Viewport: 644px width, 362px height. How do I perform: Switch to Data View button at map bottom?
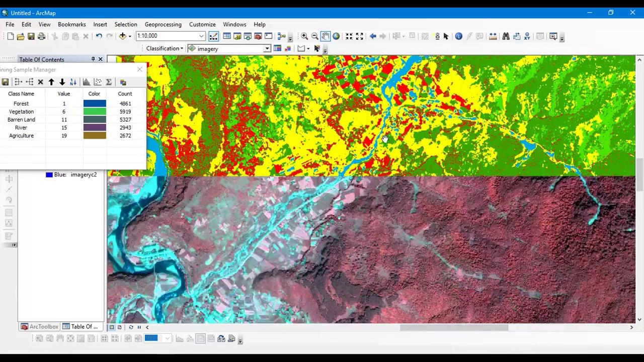click(x=112, y=327)
